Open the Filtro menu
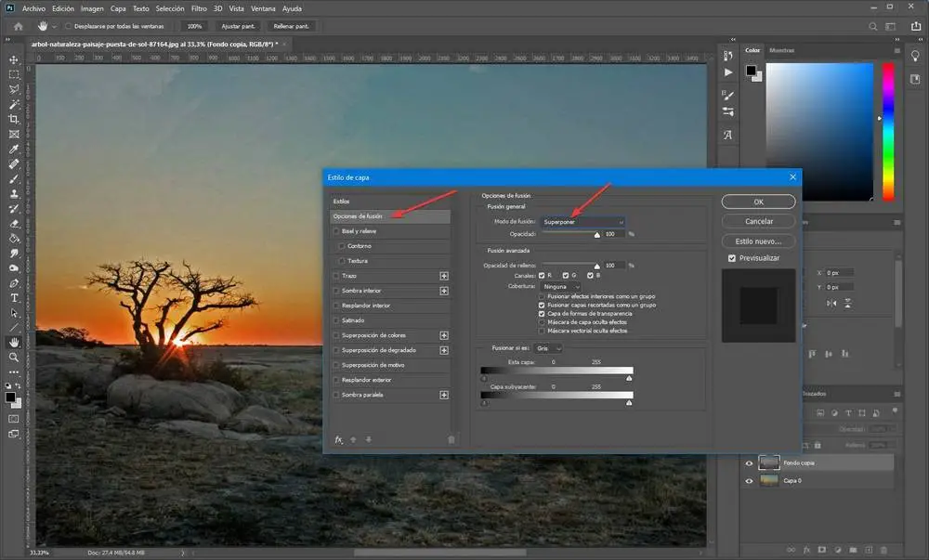The width and height of the screenshot is (929, 560). 199,7
